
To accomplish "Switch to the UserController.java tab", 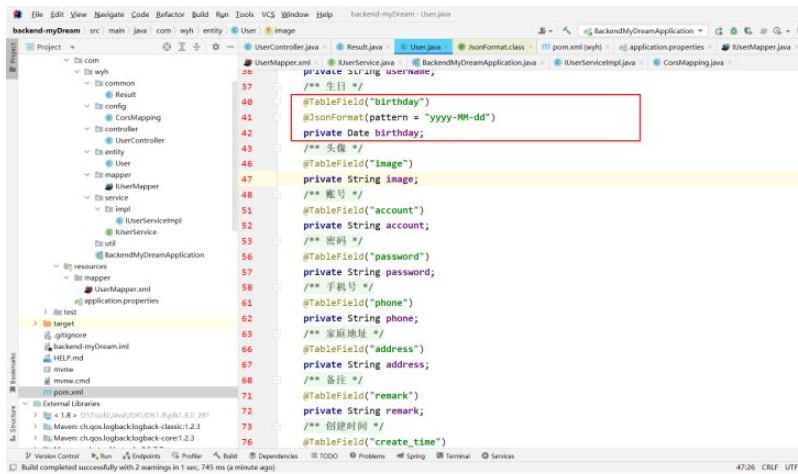I will pos(286,47).
